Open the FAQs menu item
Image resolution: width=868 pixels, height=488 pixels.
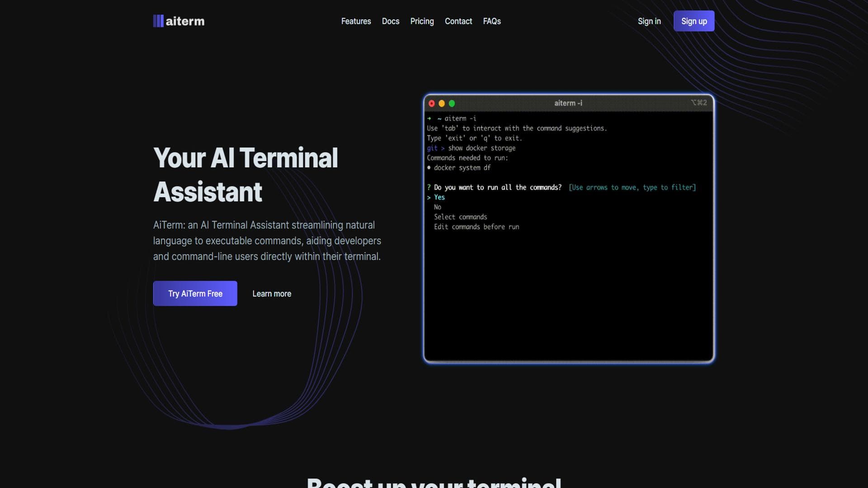coord(492,21)
